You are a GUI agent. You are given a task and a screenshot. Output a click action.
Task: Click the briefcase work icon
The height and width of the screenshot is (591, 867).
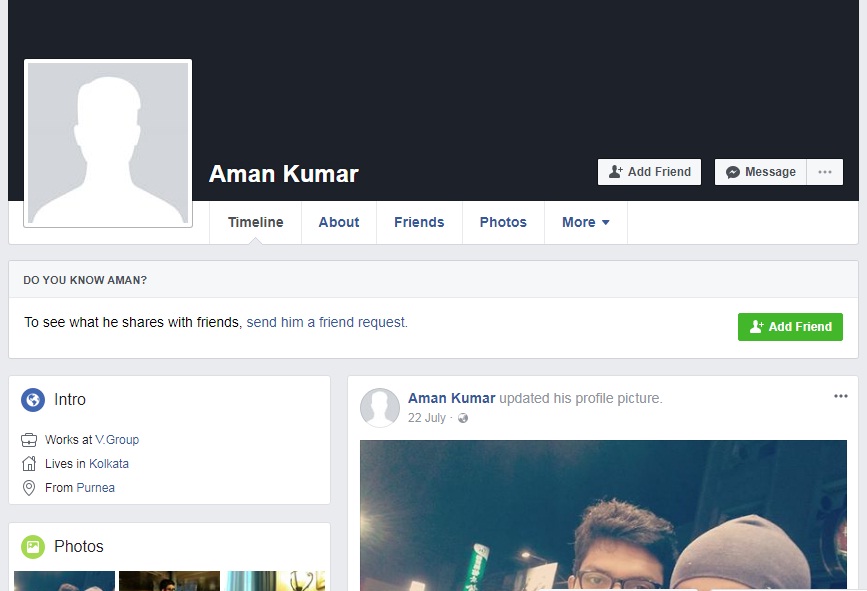(x=29, y=440)
